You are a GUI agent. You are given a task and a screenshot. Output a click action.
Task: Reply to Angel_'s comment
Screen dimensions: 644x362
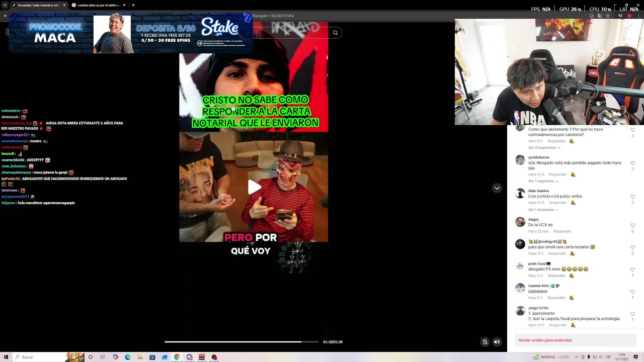coord(562,231)
